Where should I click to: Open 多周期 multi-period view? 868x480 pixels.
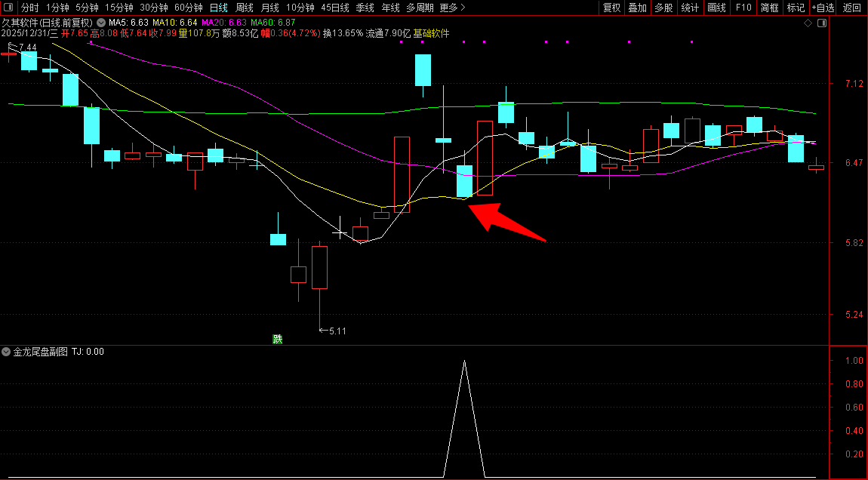(420, 8)
